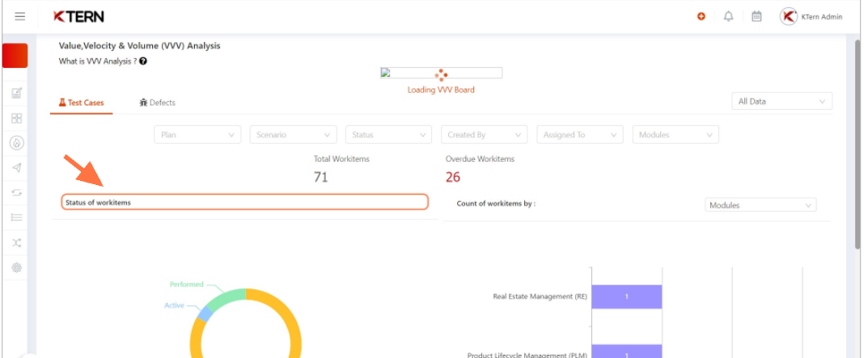Open the All Data dropdown
The image size is (868, 358).
(x=782, y=101)
